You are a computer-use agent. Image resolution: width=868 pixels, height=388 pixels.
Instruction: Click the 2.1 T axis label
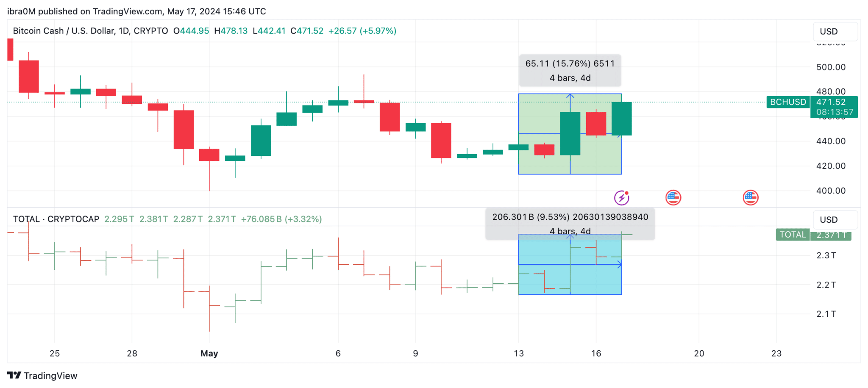[826, 314]
